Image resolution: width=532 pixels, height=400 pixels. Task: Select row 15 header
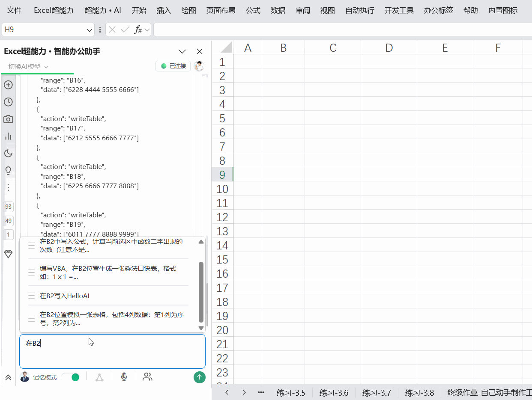222,259
